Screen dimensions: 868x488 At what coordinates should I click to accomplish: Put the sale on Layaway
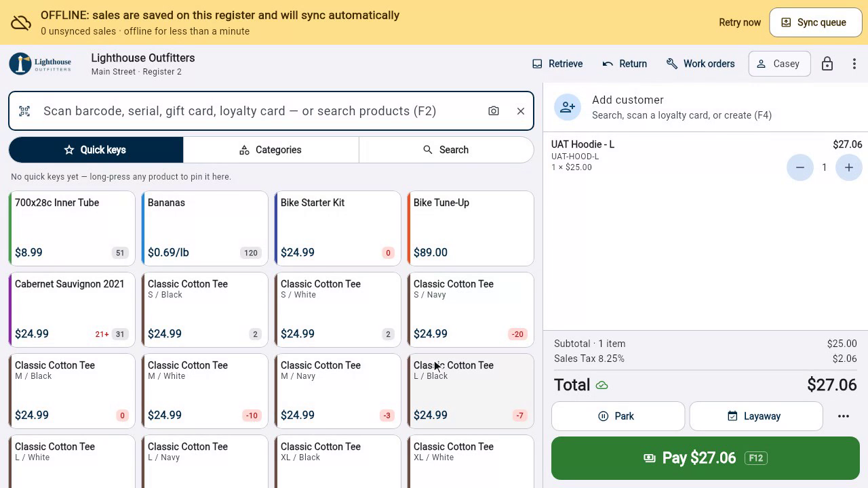pyautogui.click(x=756, y=416)
